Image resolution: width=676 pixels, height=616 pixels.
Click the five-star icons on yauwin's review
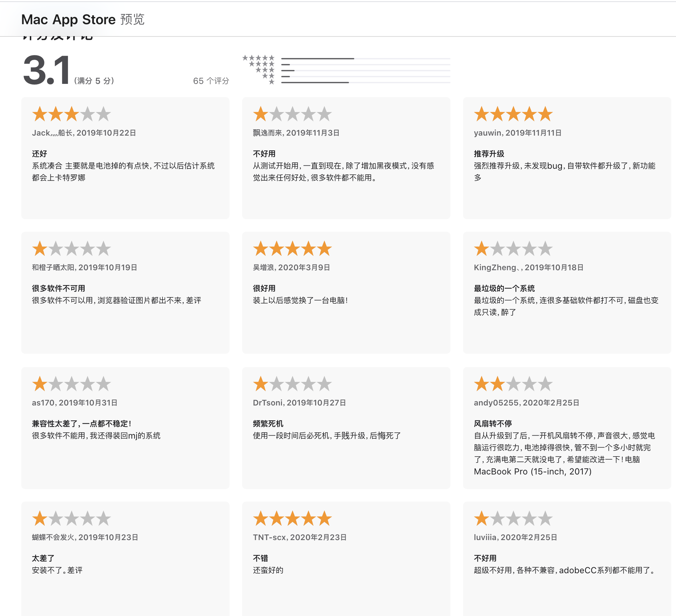point(513,114)
